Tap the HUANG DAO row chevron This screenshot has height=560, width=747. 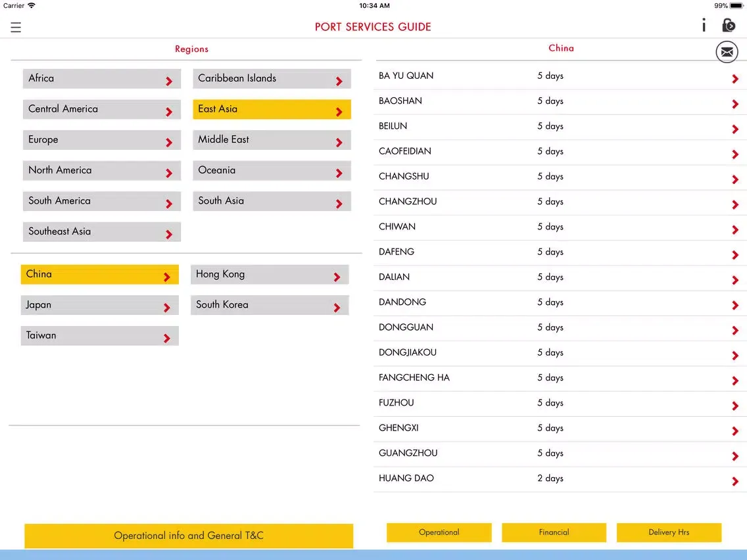point(735,481)
